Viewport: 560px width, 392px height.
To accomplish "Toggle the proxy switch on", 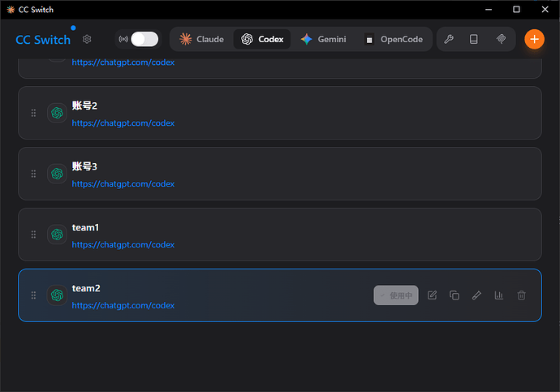I will pos(144,39).
